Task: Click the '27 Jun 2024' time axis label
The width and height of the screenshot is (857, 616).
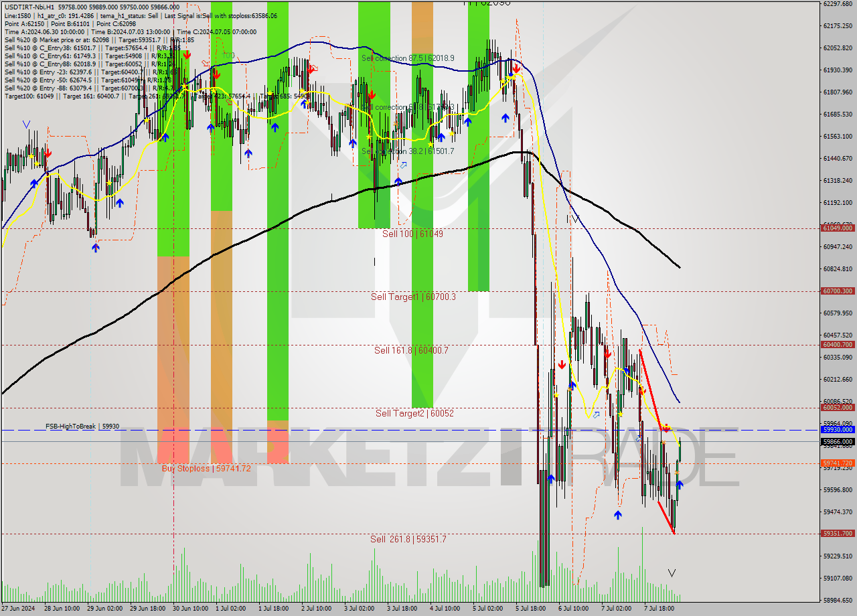Action: (18, 609)
